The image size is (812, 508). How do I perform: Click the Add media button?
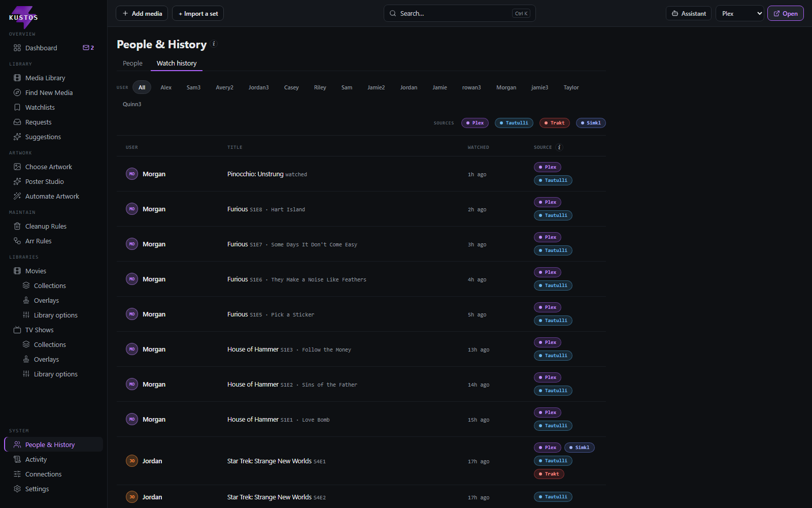(142, 14)
